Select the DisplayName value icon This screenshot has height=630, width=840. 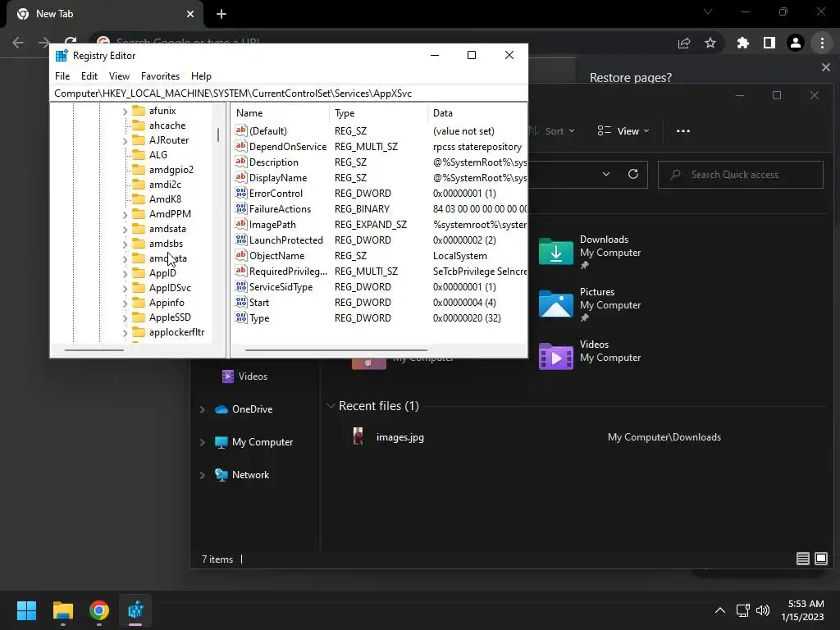point(241,177)
